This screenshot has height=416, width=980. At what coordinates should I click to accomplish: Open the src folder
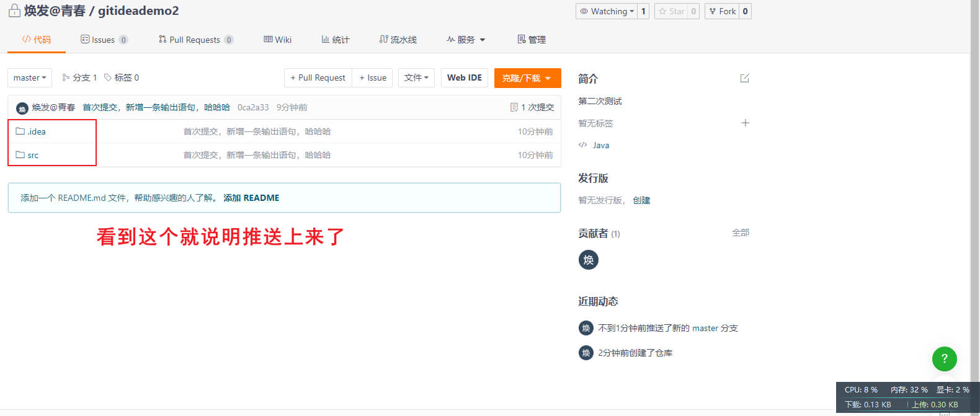tap(33, 155)
